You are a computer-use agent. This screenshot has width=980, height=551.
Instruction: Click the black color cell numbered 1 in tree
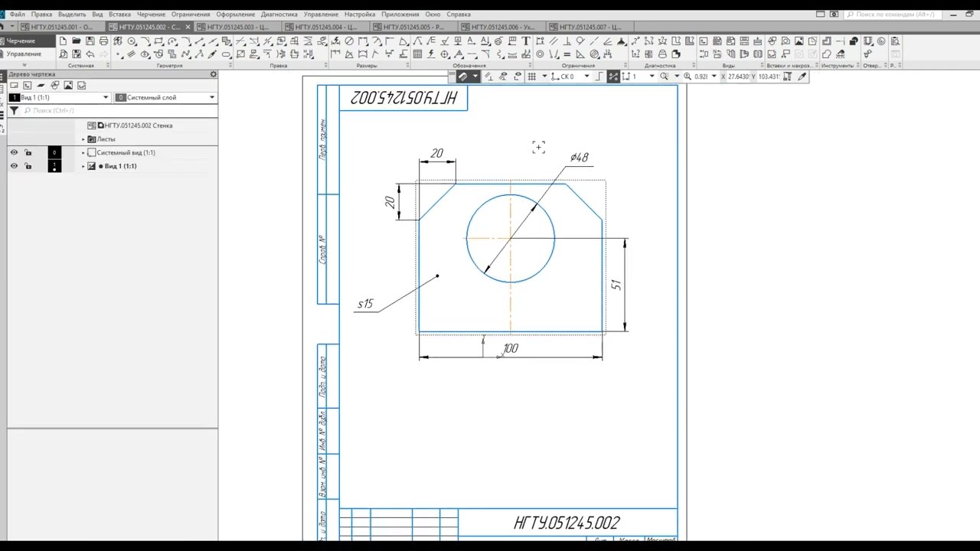point(54,166)
